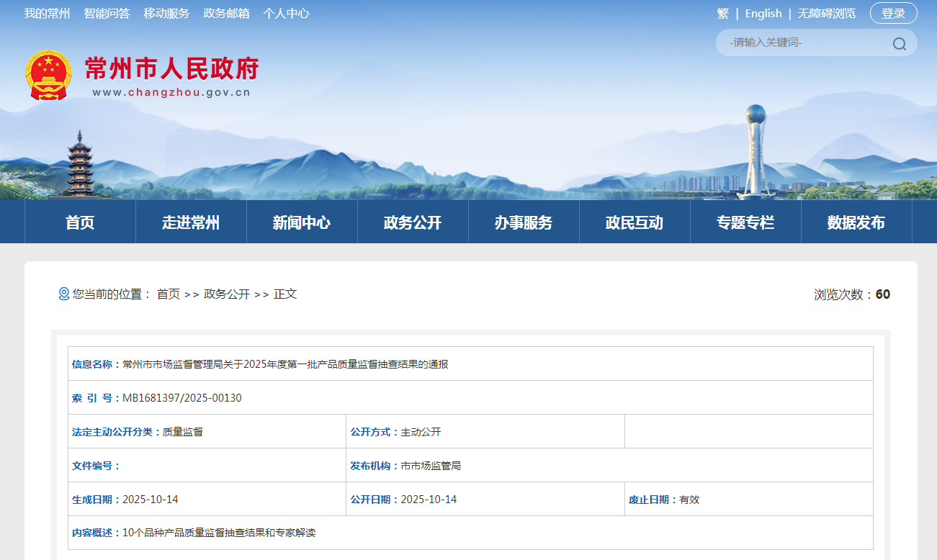The image size is (937, 560).
Task: Switch to traditional Chinese 繁
Action: tap(723, 13)
